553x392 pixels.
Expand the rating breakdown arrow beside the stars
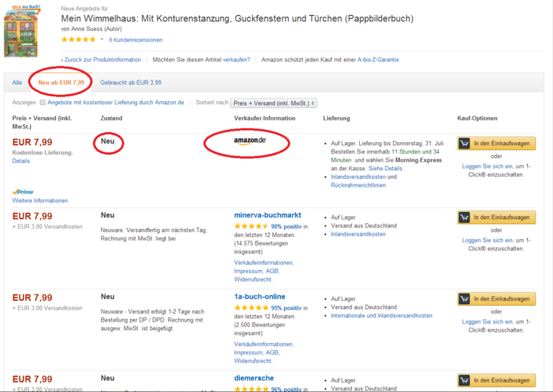click(x=102, y=39)
